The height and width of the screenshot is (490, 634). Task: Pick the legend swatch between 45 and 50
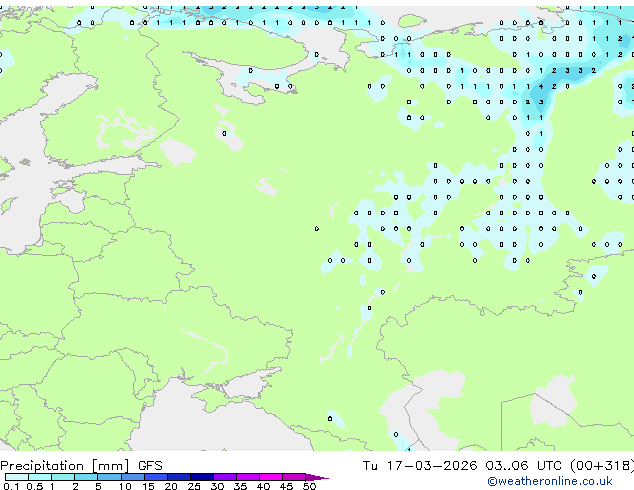294,477
